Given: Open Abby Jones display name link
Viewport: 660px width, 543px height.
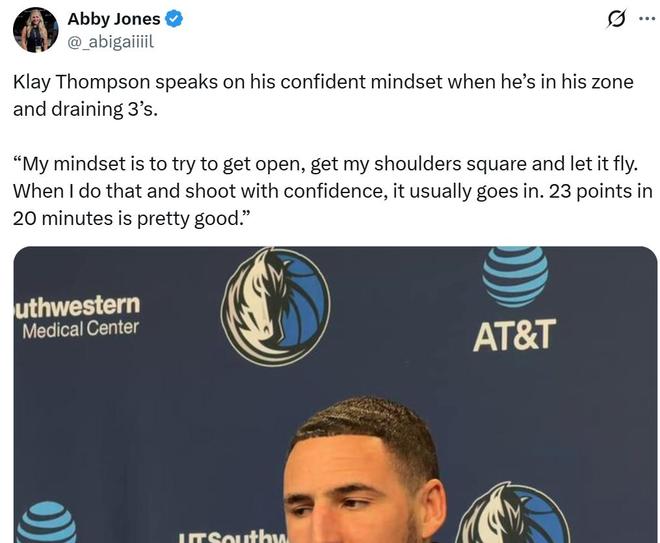Looking at the screenshot, I should tap(113, 19).
